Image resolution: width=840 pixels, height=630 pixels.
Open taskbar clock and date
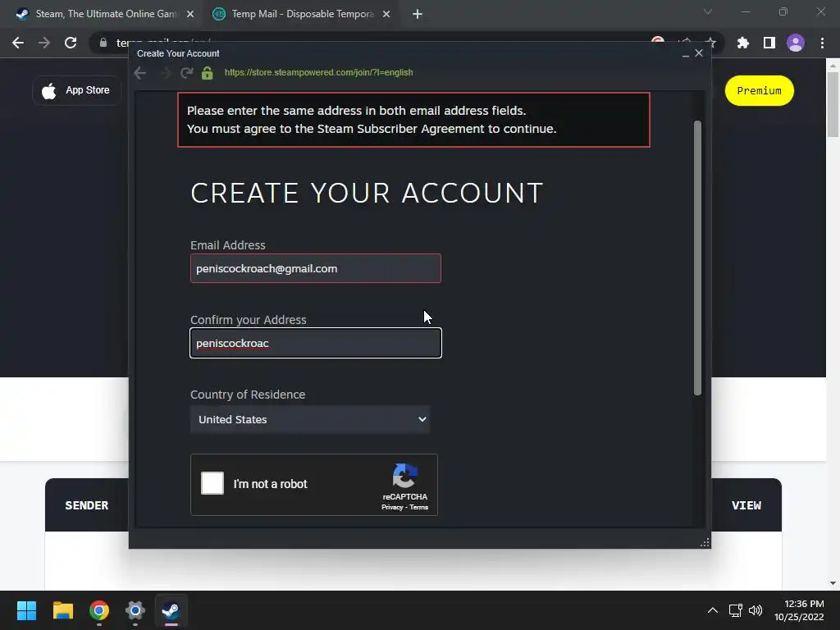[x=799, y=610]
